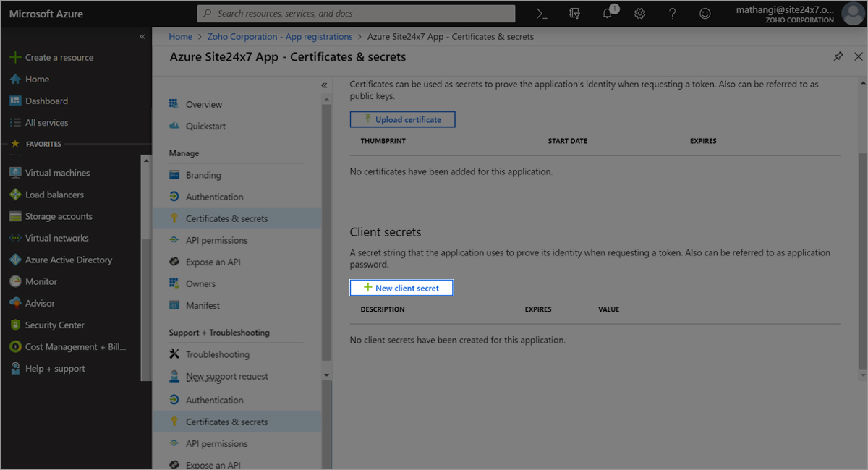Click the main content vertical scrollbar
The width and height of the screenshot is (868, 470).
pyautogui.click(x=861, y=262)
